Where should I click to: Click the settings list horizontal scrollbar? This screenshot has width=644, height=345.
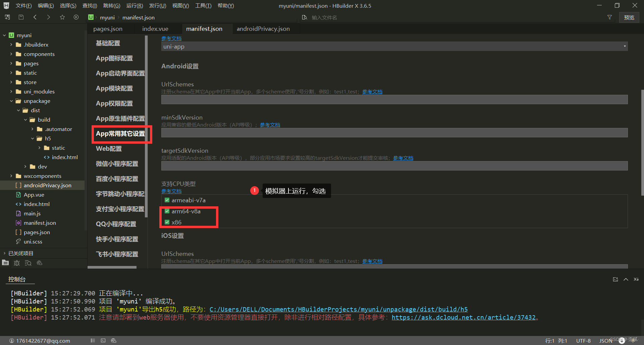pyautogui.click(x=112, y=267)
